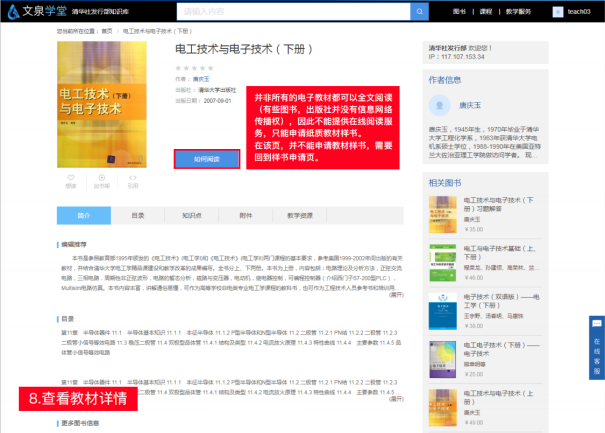
Task: Click the 首页 breadcrumb link
Action: click(106, 32)
